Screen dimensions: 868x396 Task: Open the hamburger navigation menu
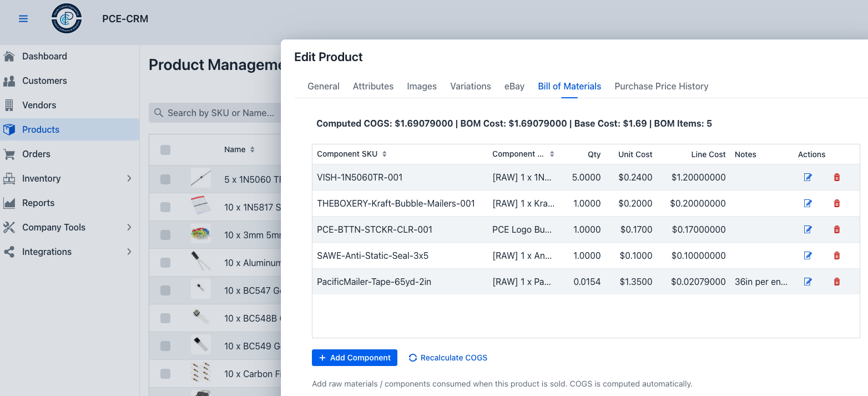(x=23, y=19)
